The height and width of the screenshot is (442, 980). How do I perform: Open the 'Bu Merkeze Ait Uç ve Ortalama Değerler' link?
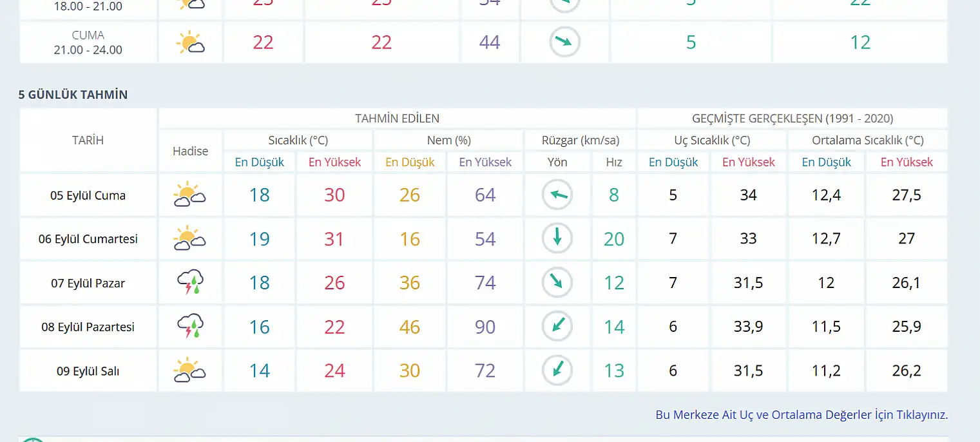point(802,415)
